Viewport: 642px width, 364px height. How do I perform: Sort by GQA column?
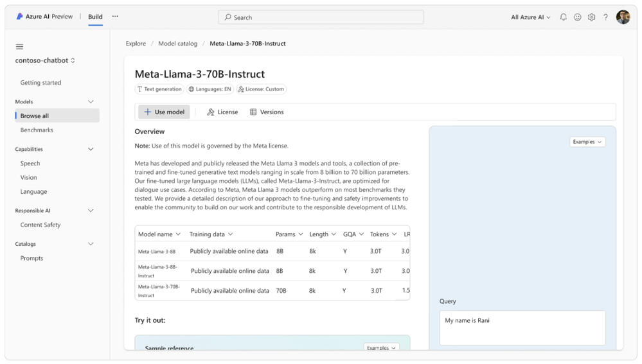click(353, 234)
